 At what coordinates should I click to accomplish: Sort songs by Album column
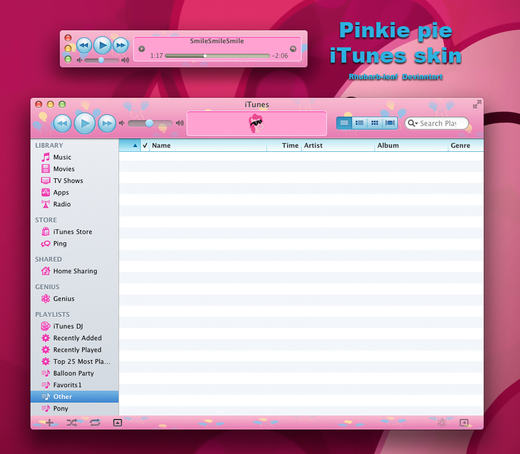[411, 145]
